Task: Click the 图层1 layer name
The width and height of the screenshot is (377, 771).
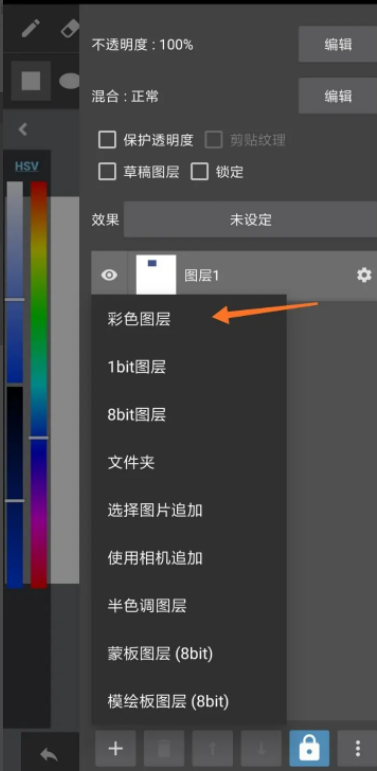Action: click(202, 275)
